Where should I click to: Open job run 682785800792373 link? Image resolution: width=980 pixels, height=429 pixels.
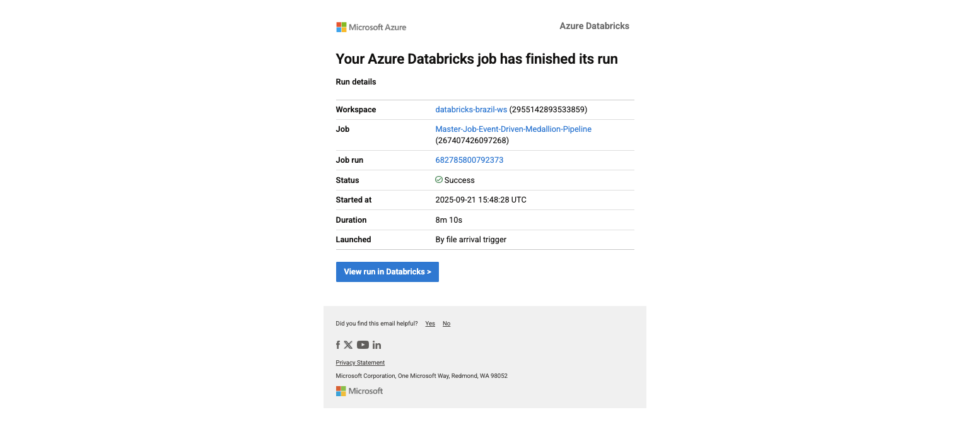(x=469, y=160)
